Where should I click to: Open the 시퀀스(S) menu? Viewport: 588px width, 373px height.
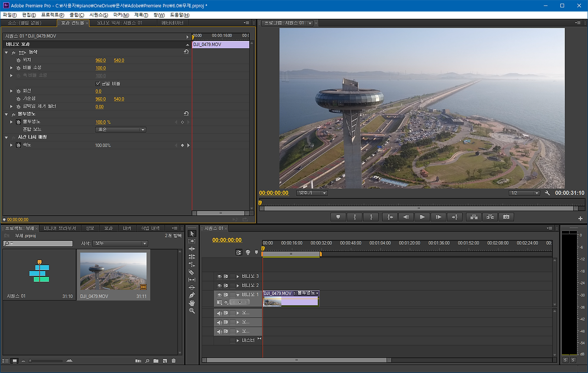pos(98,15)
